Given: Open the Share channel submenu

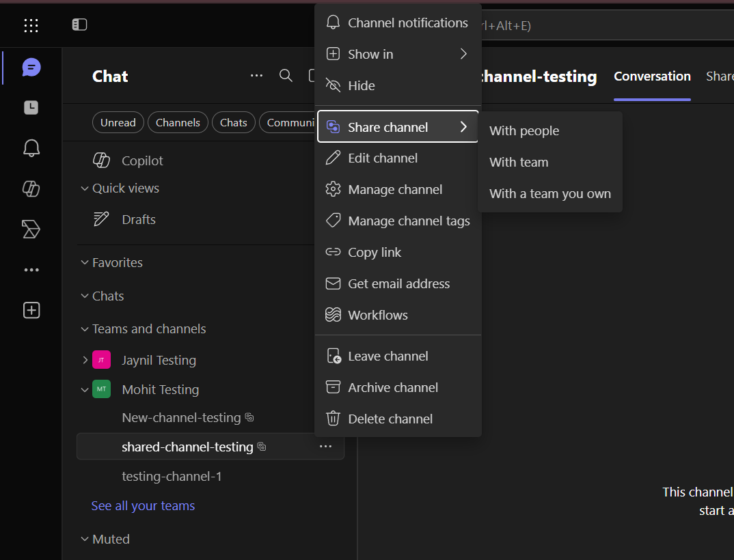Looking at the screenshot, I should pos(398,127).
